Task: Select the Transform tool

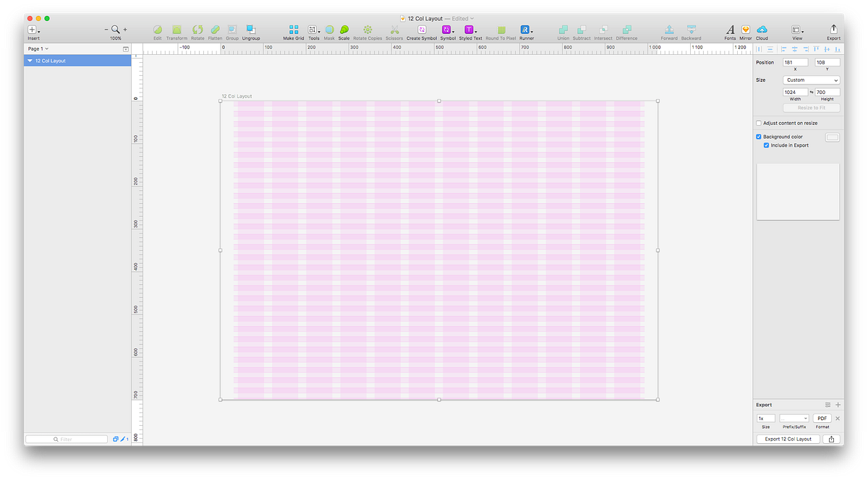Action: point(176,30)
